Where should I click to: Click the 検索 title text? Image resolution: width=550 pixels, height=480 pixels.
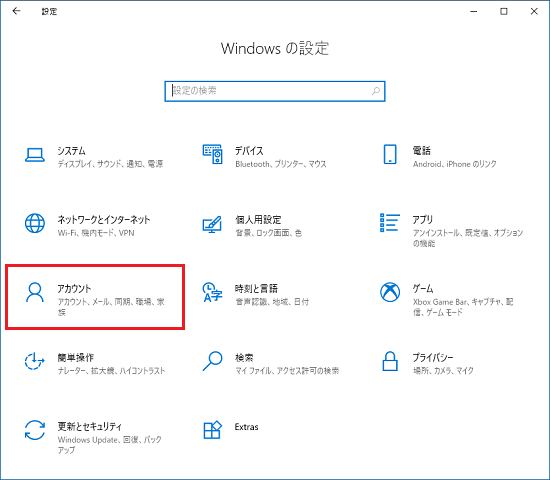[244, 358]
